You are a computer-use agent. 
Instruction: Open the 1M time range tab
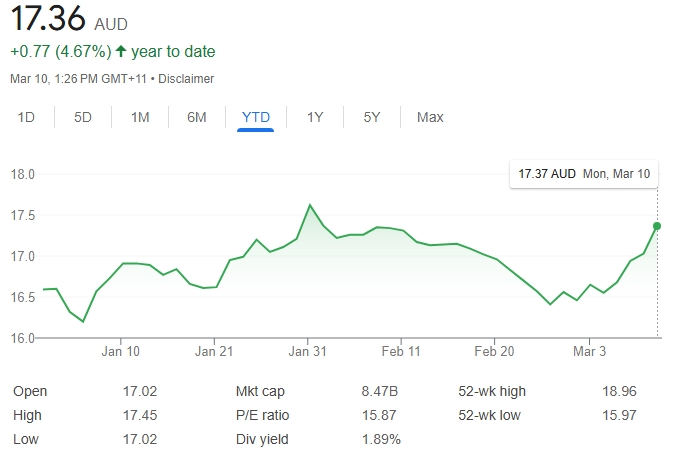(x=140, y=117)
